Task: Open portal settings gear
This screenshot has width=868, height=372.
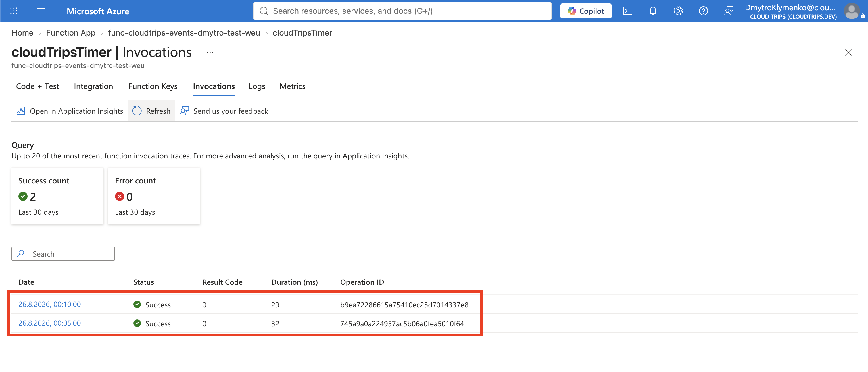Action: point(678,11)
